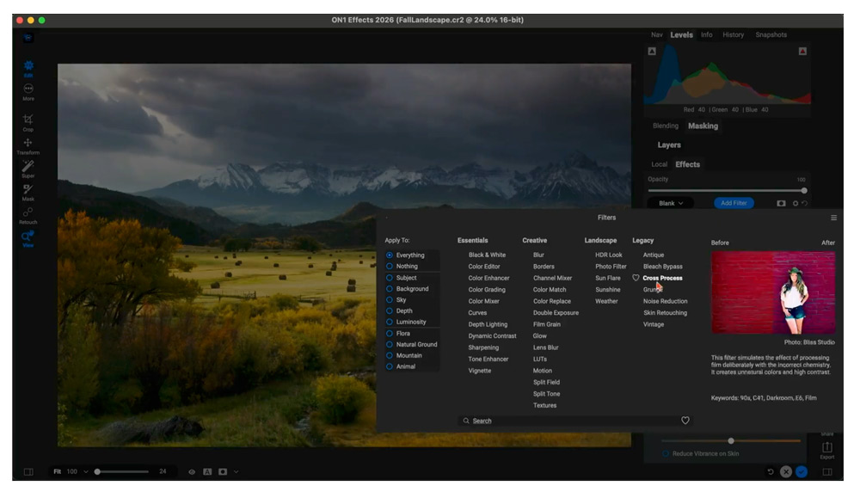Open the Filters panel hamburger menu
Screen dimensions: 860x504
pyautogui.click(x=833, y=218)
